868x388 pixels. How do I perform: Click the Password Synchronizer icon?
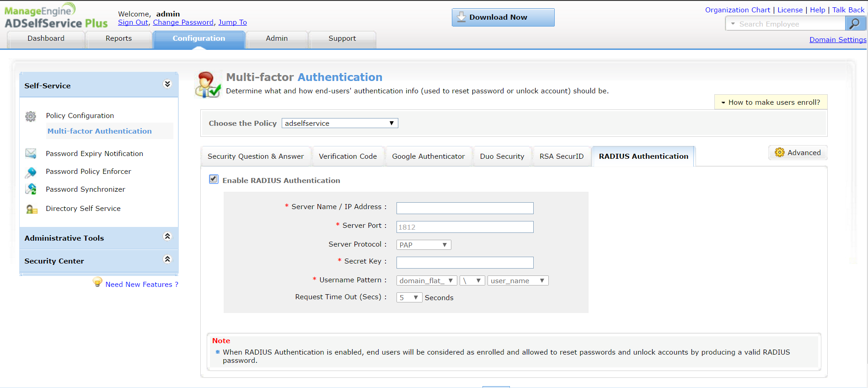[x=31, y=189]
